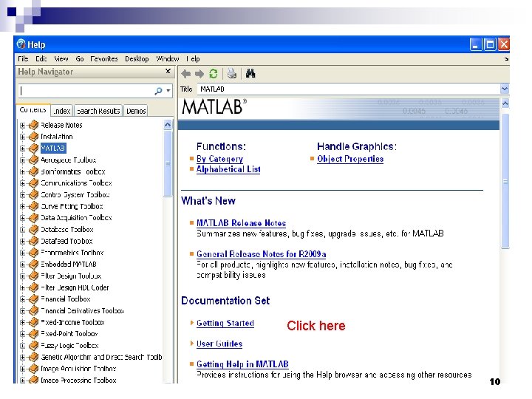Click the Curve Fitting Toolbox book icon
Viewport: 532px width, 399px height.
pos(33,206)
